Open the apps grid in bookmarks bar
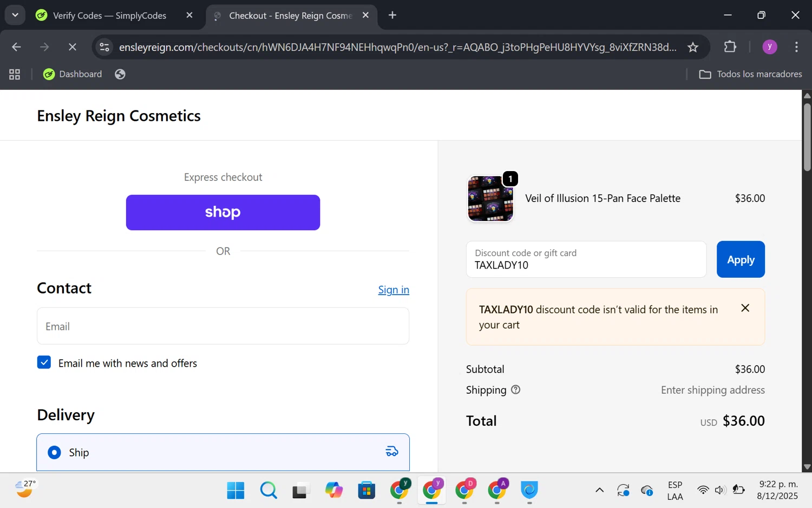The image size is (812, 508). (15, 74)
